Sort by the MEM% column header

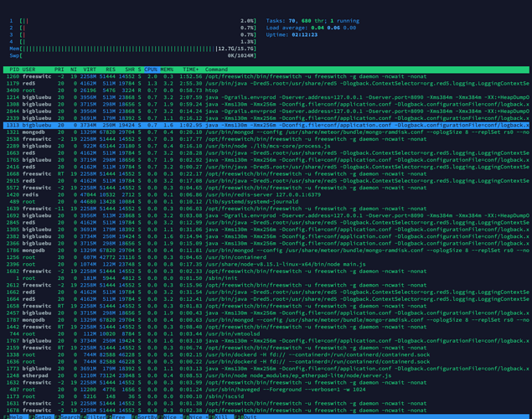point(167,70)
